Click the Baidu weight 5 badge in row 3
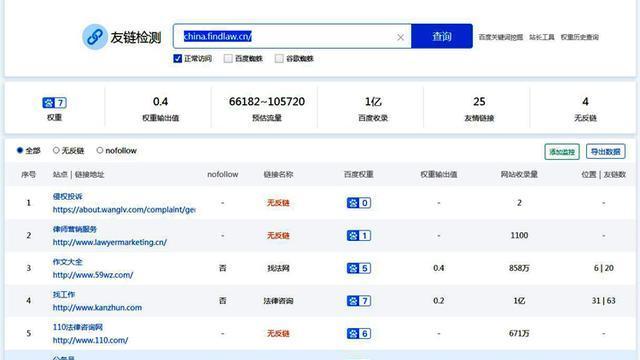This screenshot has width=640, height=360. pos(359,268)
